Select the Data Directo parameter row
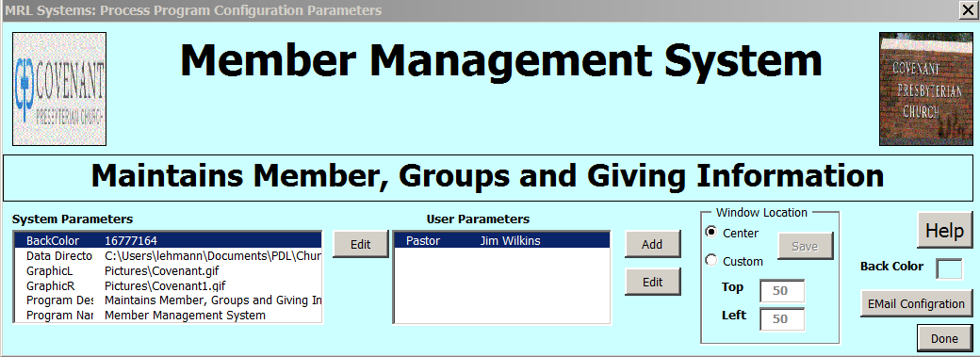Viewport: 980px width, 357px height. (x=168, y=255)
